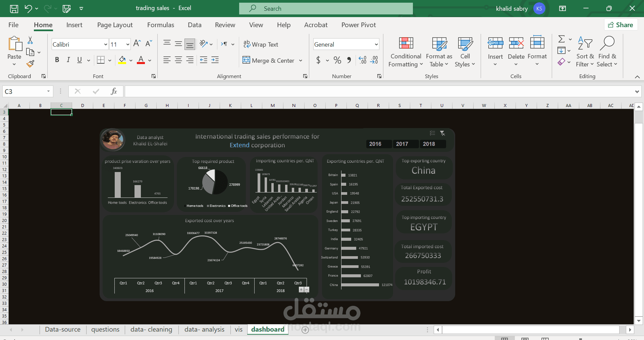Click the Share button
This screenshot has height=340, width=644.
[x=621, y=25]
